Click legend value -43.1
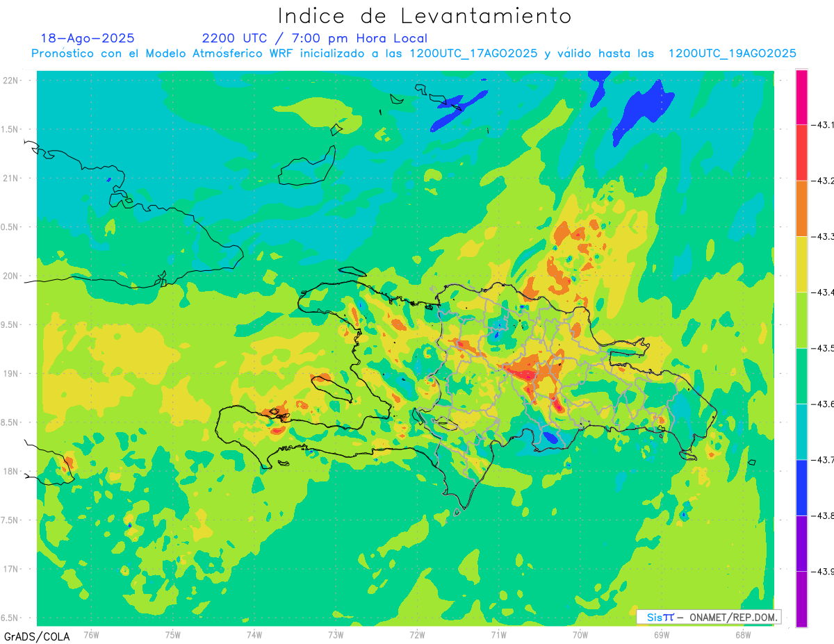This screenshot has width=834, height=644. 823,125
